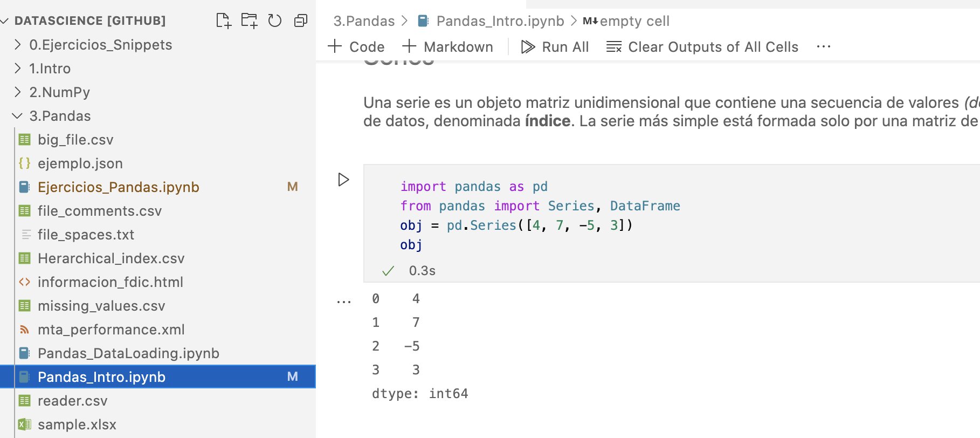980x438 pixels.
Task: Click the modified M badge on Pandas_Intro.ipynb
Action: tap(293, 377)
